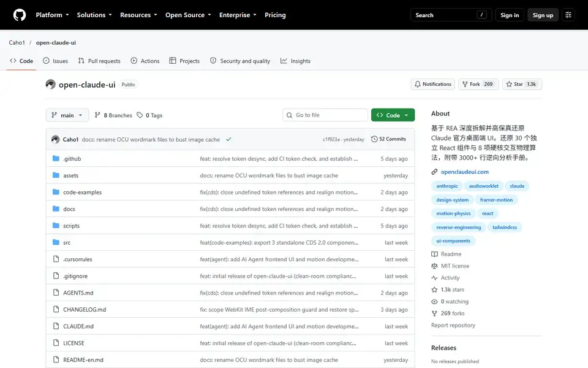This screenshot has width=588, height=368.
Task: Click the Go to file search field
Action: tap(325, 115)
